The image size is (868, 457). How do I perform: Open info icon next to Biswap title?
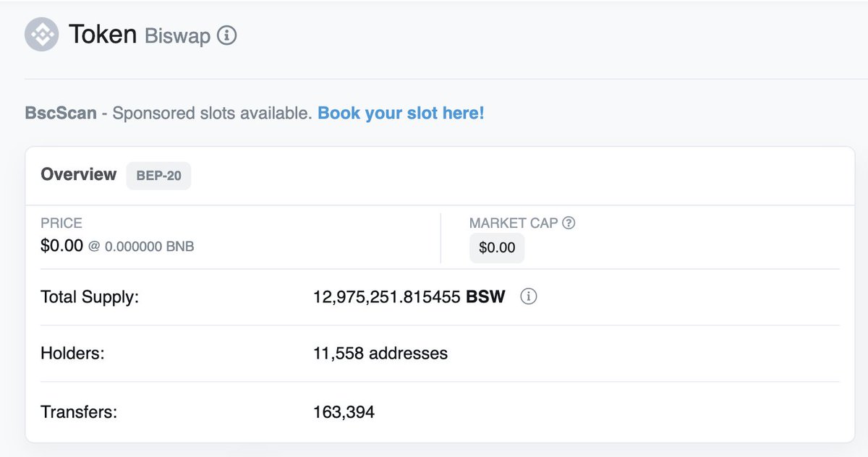(227, 35)
